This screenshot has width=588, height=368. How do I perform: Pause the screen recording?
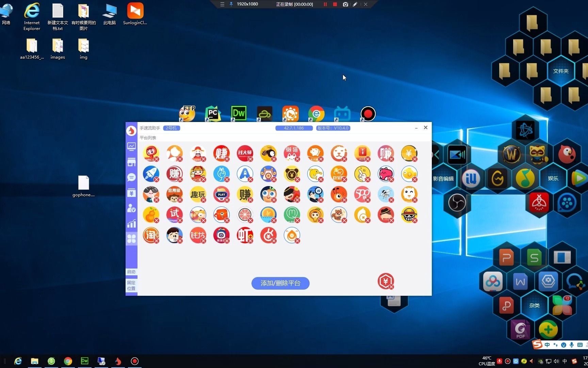pyautogui.click(x=325, y=4)
